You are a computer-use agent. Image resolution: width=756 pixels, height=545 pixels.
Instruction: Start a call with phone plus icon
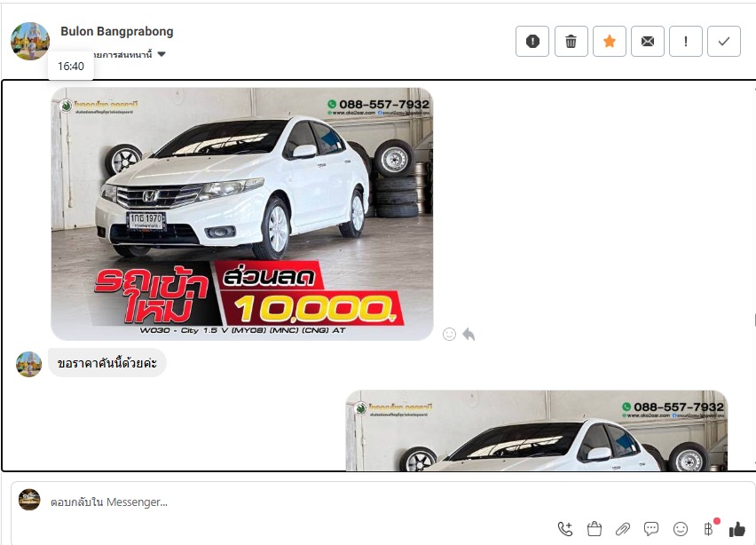pyautogui.click(x=565, y=529)
